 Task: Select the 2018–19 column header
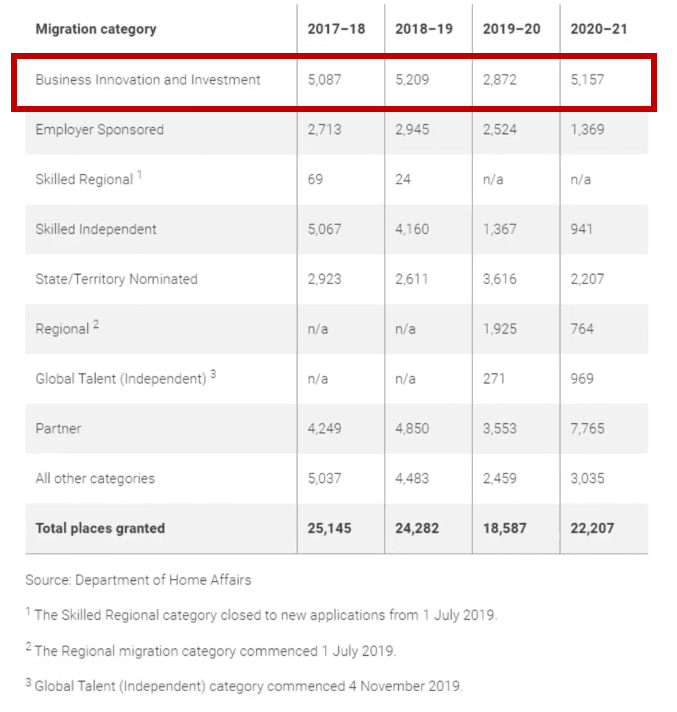tap(424, 29)
